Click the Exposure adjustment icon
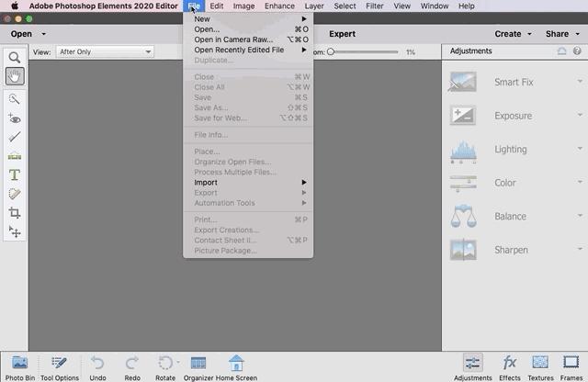The width and height of the screenshot is (588, 382). [x=463, y=115]
